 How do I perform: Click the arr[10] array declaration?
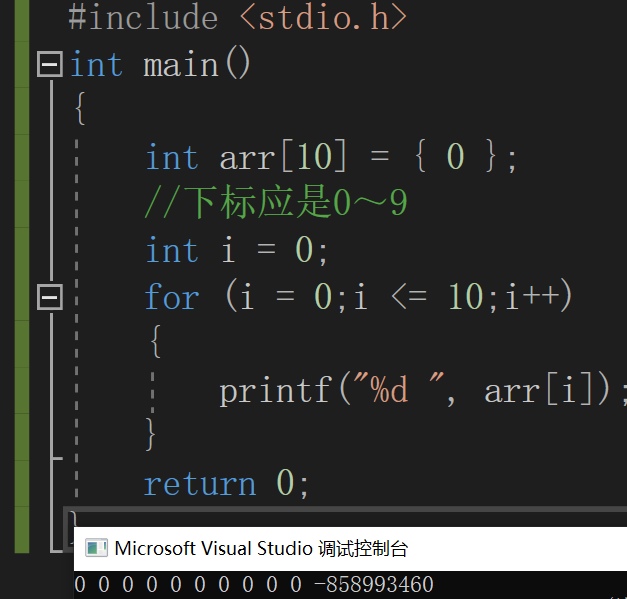tap(282, 157)
